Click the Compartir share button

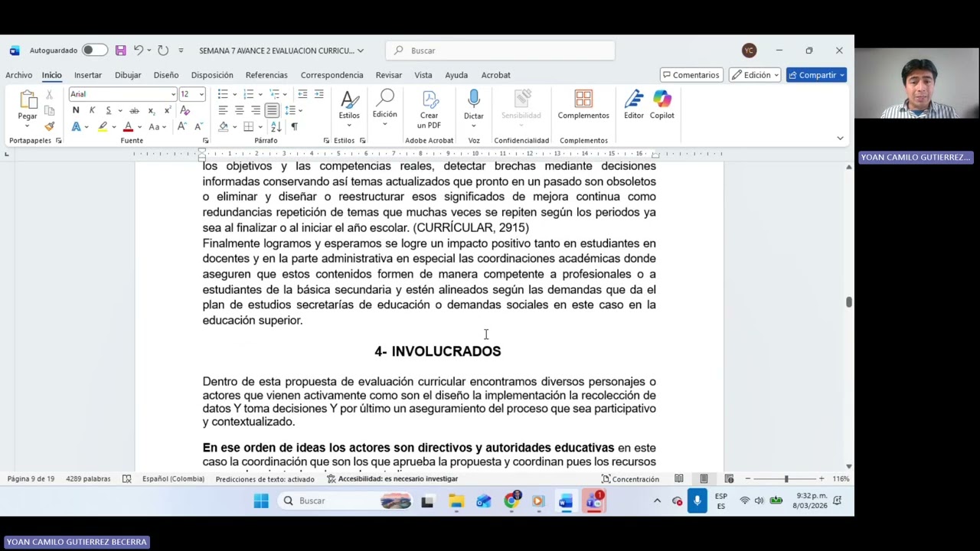point(816,75)
